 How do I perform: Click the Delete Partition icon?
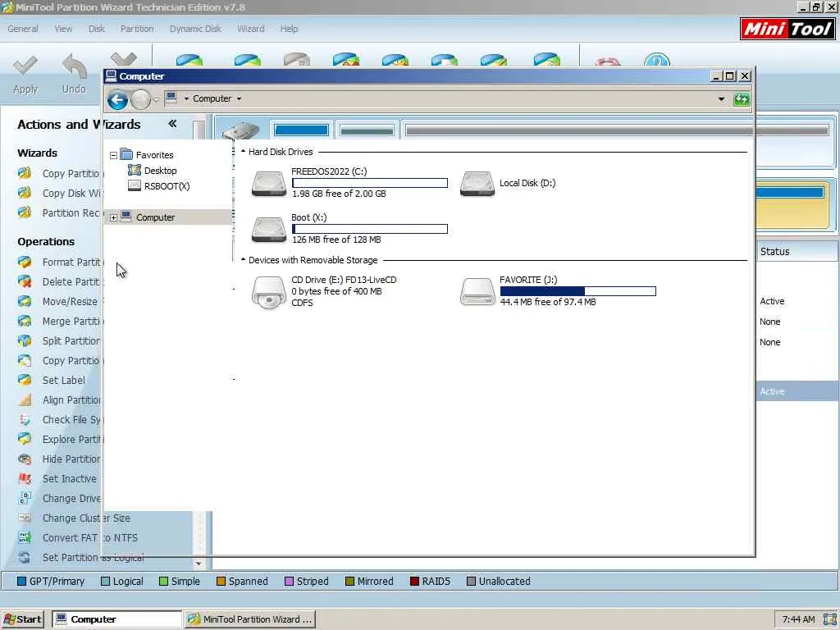coord(25,282)
